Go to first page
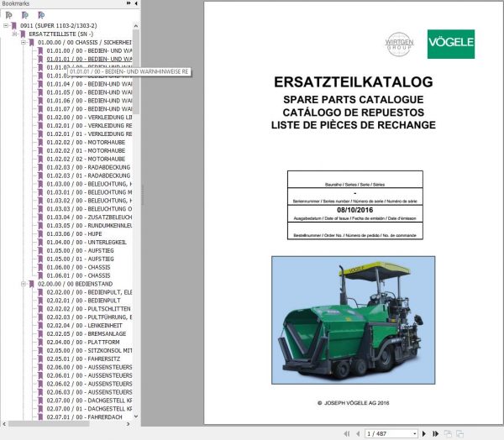Image resolution: width=504 pixels, height=440 pixels. click(x=346, y=433)
